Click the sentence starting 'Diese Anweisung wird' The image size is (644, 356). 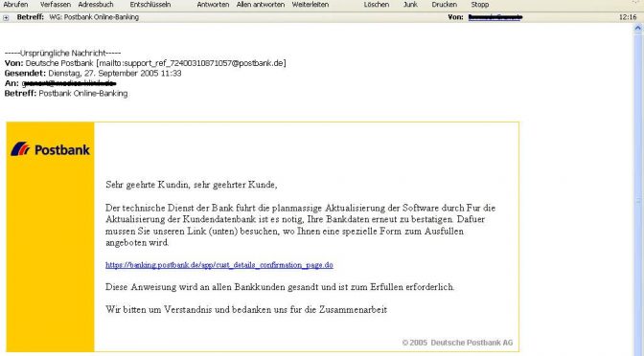pyautogui.click(x=280, y=287)
